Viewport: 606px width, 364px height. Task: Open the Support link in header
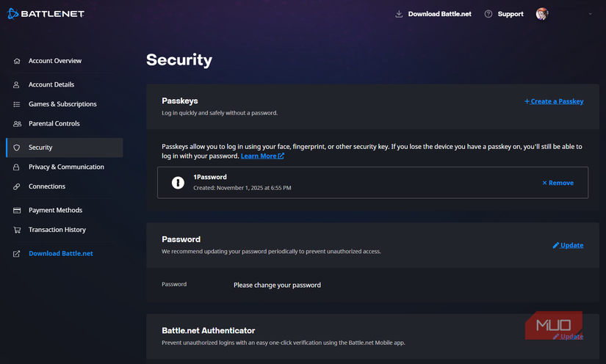tap(511, 14)
